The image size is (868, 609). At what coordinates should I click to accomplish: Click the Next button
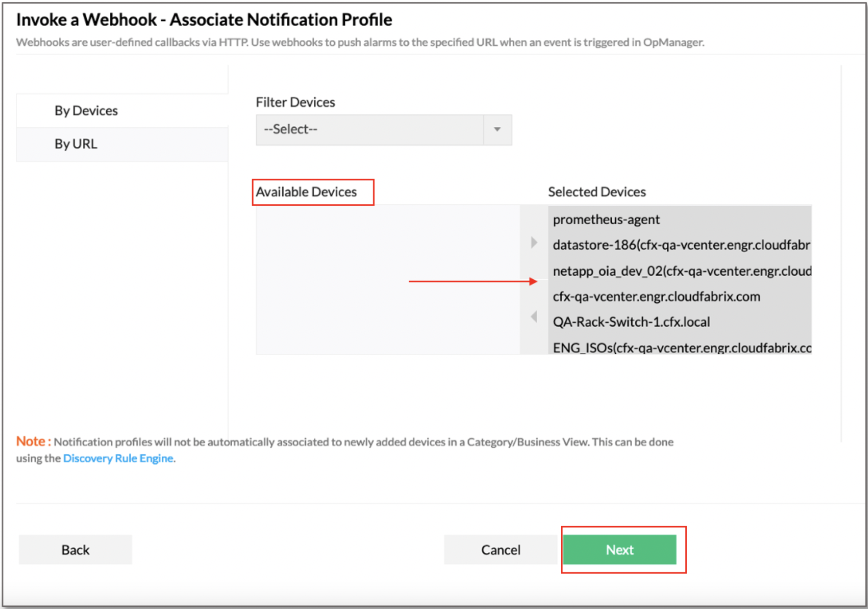point(620,549)
